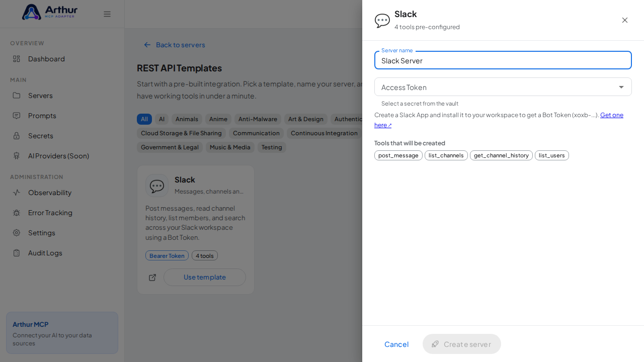Viewport: 644px width, 362px height.
Task: Select the All category filter
Action: [x=144, y=119]
